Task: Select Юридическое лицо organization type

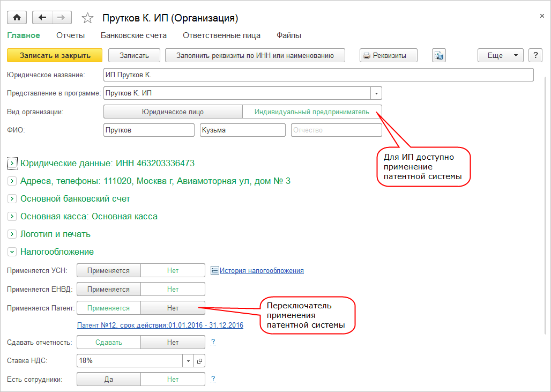Action: coord(173,112)
